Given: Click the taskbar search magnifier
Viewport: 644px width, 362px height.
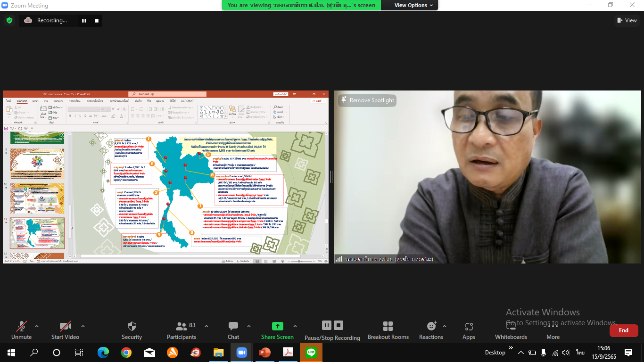Looking at the screenshot, I should click(34, 353).
